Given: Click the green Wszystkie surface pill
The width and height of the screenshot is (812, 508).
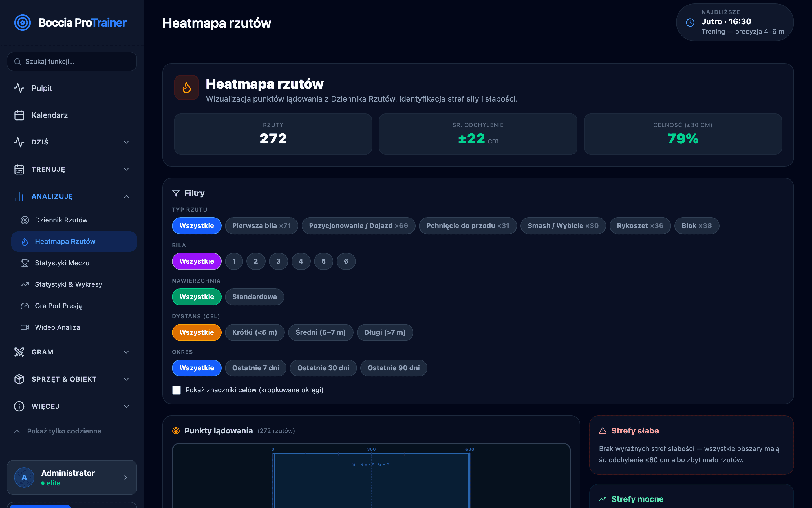Looking at the screenshot, I should point(197,297).
